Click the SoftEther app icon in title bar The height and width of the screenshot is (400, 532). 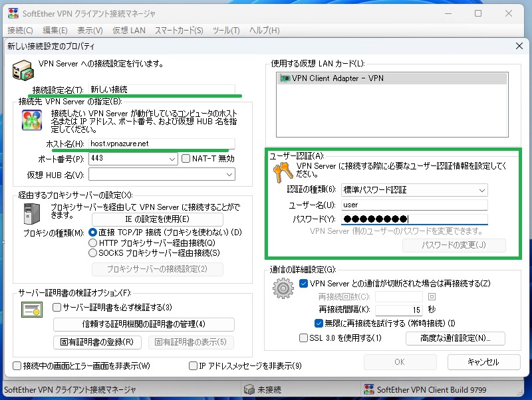[11, 13]
